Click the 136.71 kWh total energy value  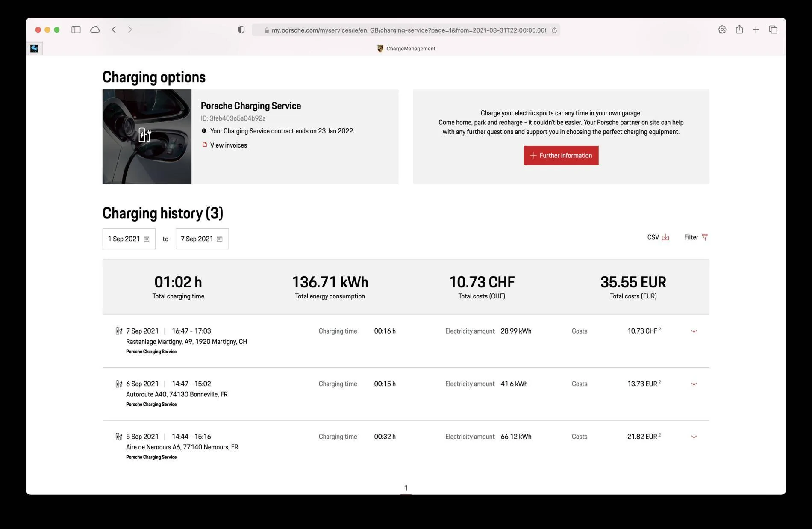coord(330,282)
